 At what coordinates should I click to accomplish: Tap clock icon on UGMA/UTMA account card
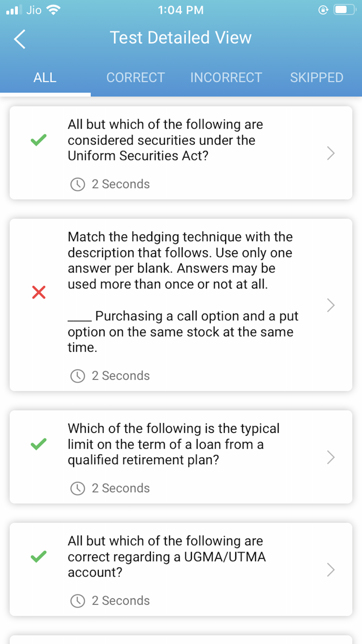point(77,601)
